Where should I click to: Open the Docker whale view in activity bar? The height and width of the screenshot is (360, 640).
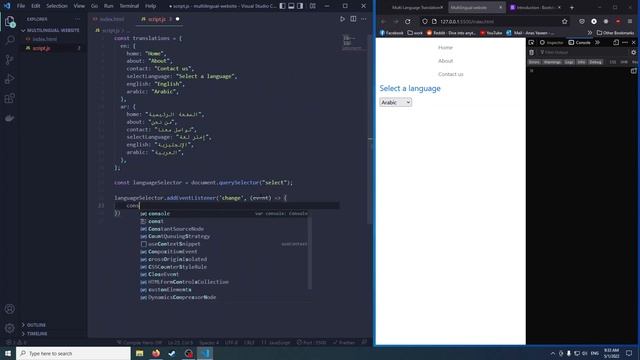pos(10,118)
